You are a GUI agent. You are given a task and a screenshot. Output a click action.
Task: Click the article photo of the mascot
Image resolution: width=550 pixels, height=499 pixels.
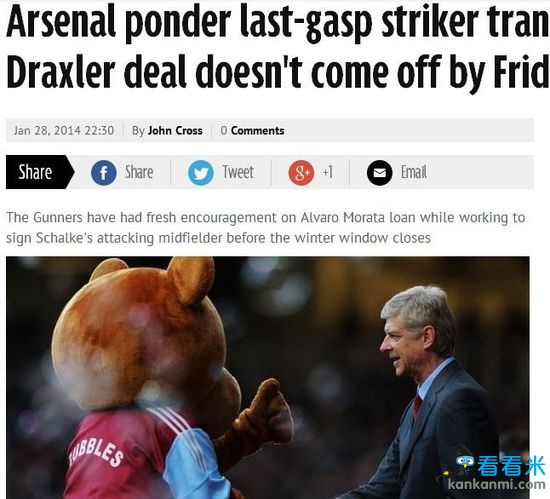pyautogui.click(x=268, y=378)
